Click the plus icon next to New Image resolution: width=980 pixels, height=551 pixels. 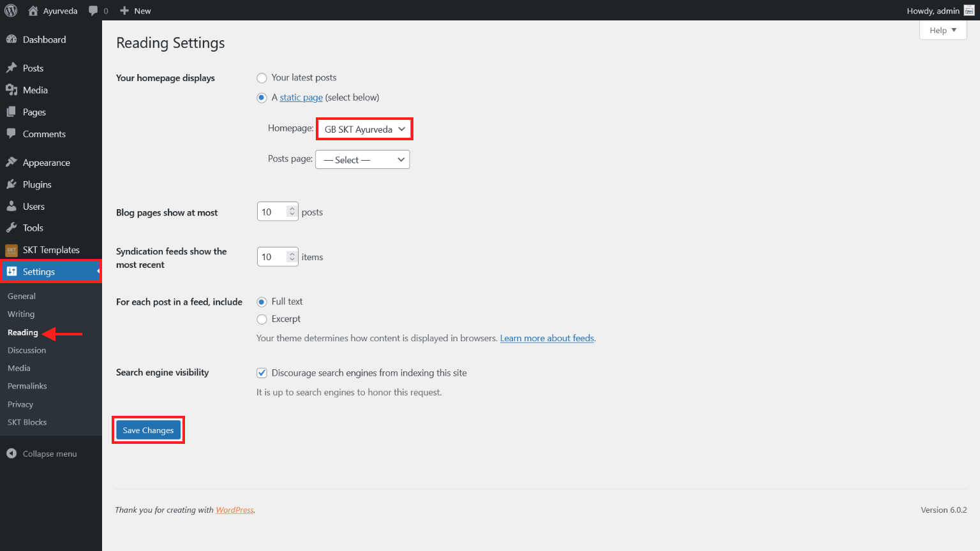[x=124, y=10]
